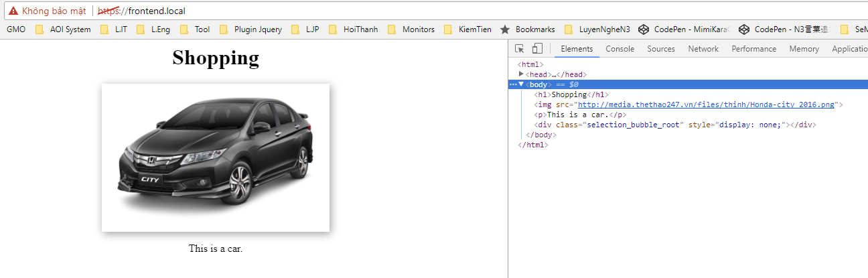
Task: Click the three-dots beside body node
Action: click(513, 84)
